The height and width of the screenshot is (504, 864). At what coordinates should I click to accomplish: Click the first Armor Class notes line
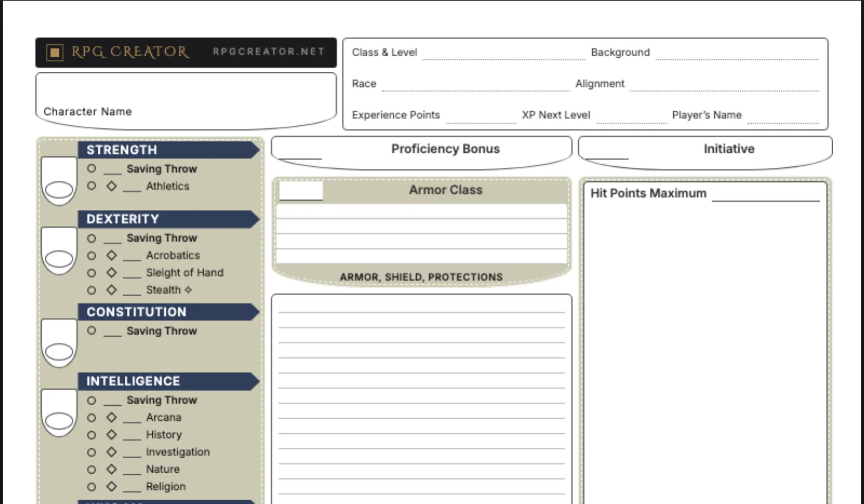click(422, 211)
